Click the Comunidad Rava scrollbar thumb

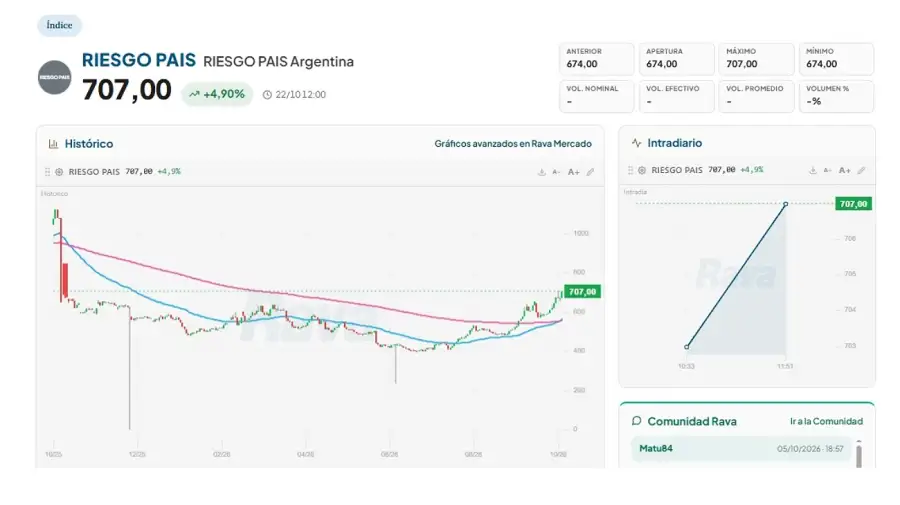(x=859, y=455)
